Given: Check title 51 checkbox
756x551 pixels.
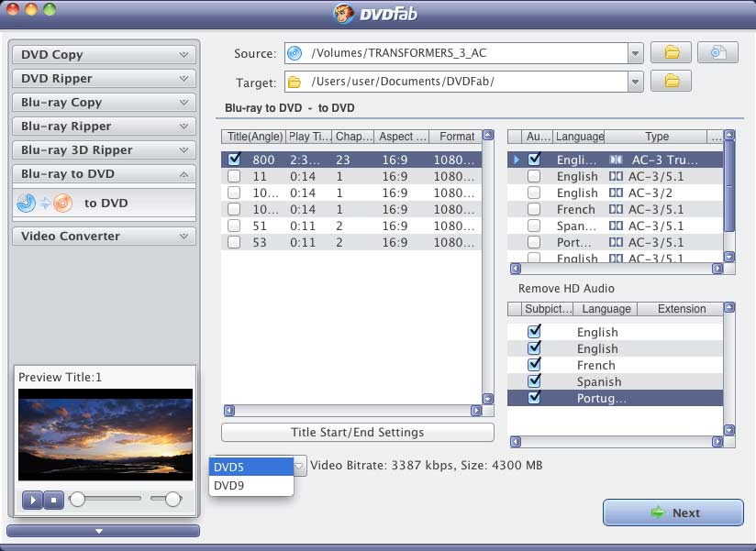Looking at the screenshot, I should (x=234, y=226).
